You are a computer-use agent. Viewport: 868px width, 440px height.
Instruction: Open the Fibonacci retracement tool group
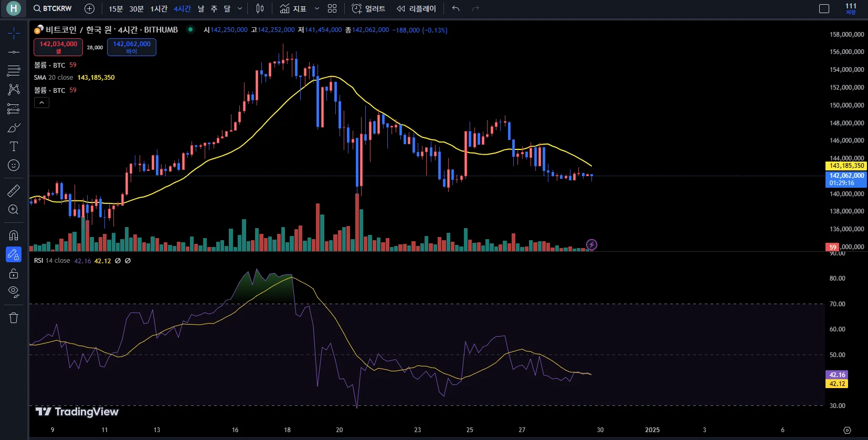point(14,71)
